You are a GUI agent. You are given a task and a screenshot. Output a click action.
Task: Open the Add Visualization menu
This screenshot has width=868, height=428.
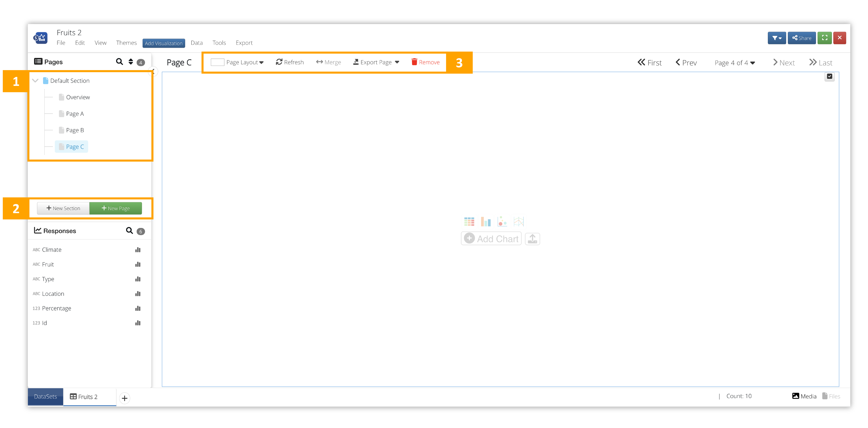tap(164, 43)
